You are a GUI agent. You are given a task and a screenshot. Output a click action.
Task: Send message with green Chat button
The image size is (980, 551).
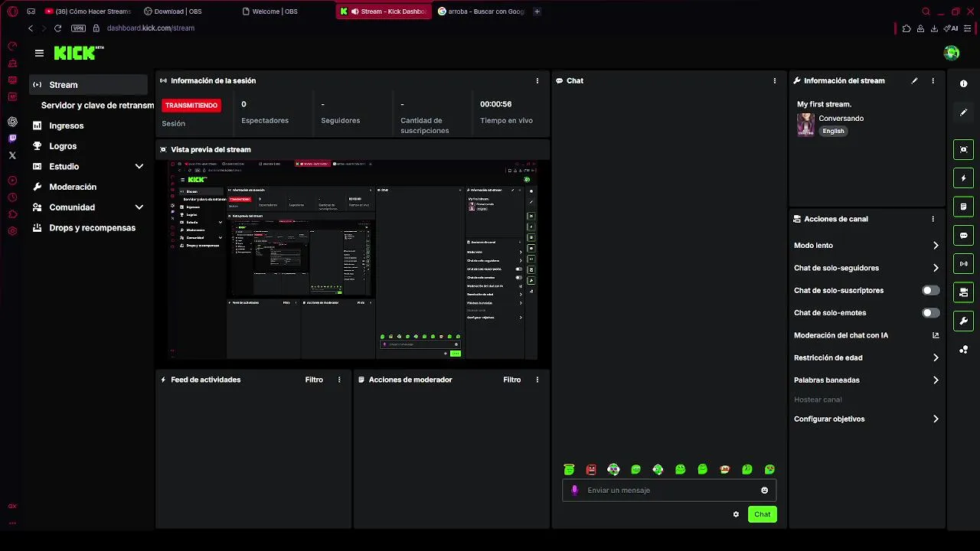(762, 514)
